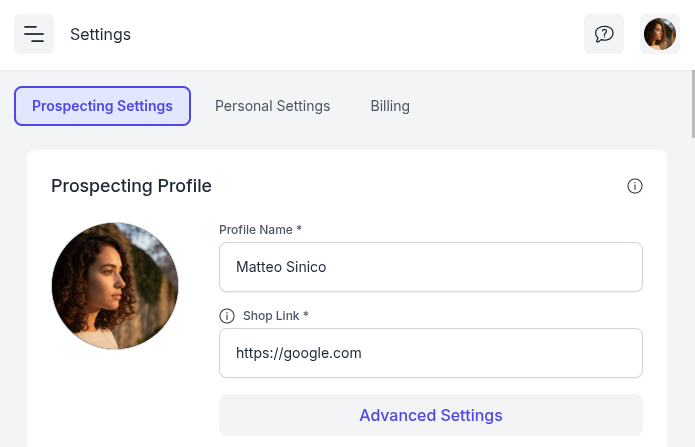Screen dimensions: 695x447
Task: Focus the Profile Name input field
Action: [430, 267]
